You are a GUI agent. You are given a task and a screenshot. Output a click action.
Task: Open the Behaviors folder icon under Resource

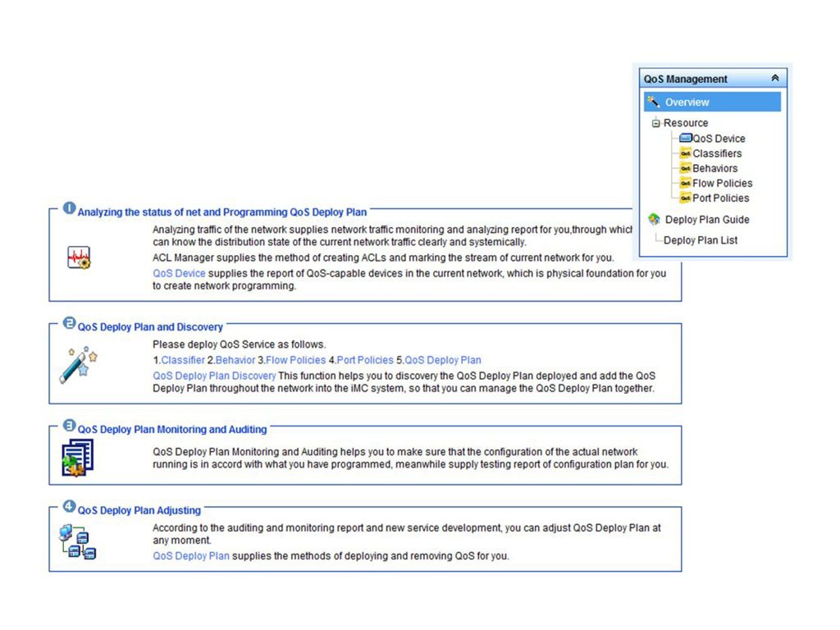(685, 168)
